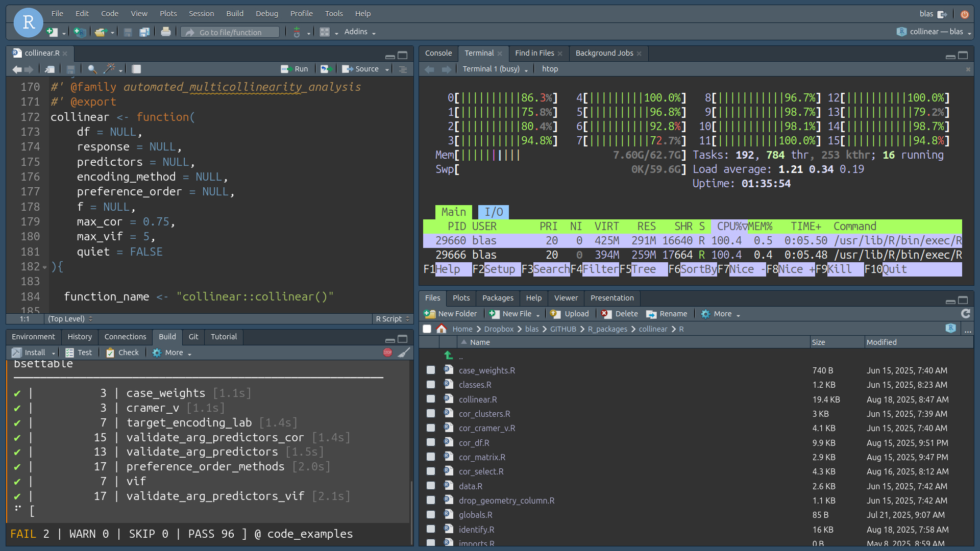Click the Go to file/function field

pos(230,32)
